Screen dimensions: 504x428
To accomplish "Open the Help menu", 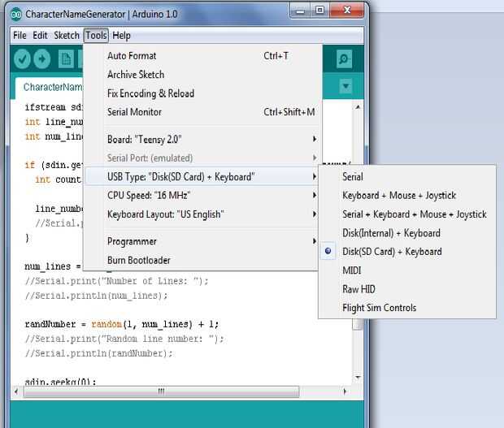I will (x=121, y=35).
